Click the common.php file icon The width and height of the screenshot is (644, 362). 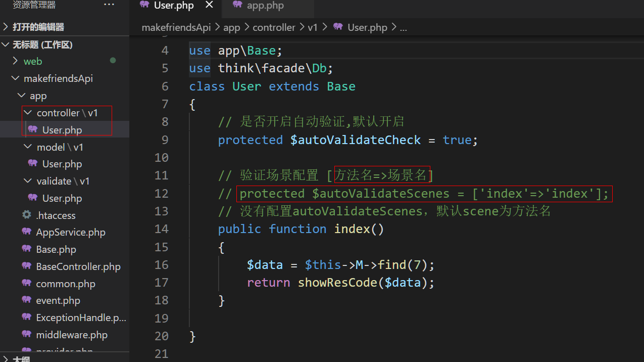click(x=27, y=283)
